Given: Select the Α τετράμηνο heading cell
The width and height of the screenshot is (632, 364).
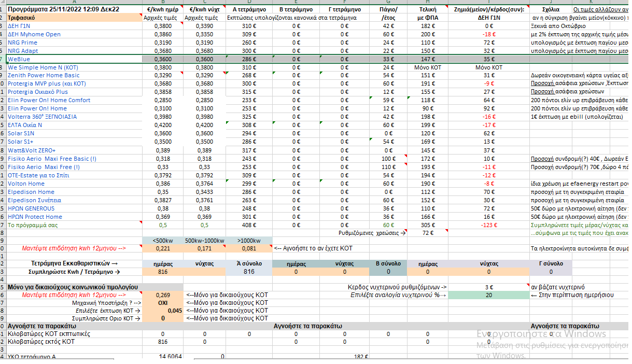Looking at the screenshot, I should tap(249, 9).
